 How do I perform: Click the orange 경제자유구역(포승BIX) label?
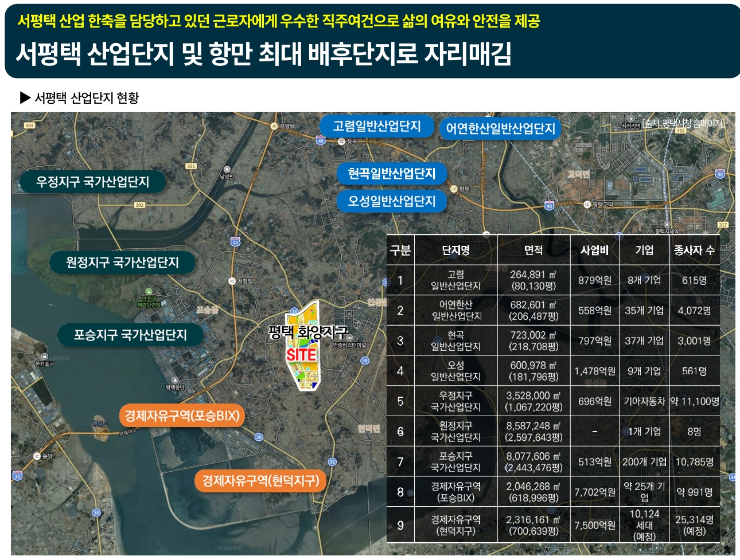click(x=182, y=416)
